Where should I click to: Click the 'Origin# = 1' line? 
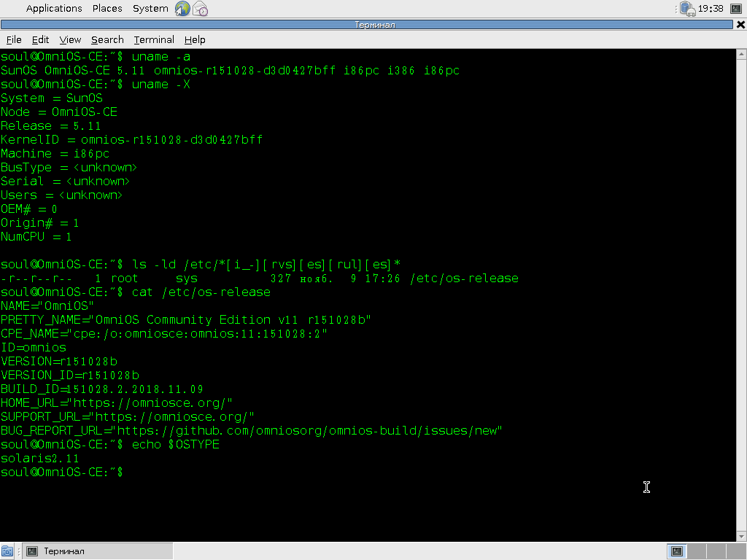39,223
